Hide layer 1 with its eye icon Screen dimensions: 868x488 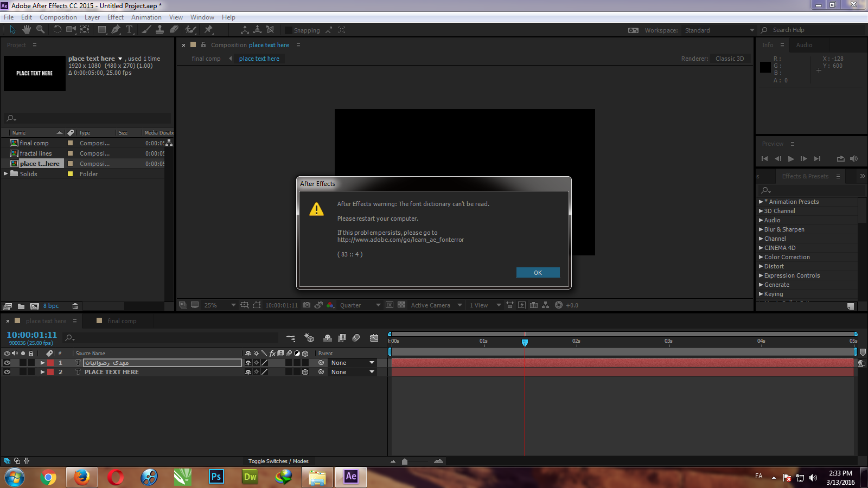(x=7, y=363)
